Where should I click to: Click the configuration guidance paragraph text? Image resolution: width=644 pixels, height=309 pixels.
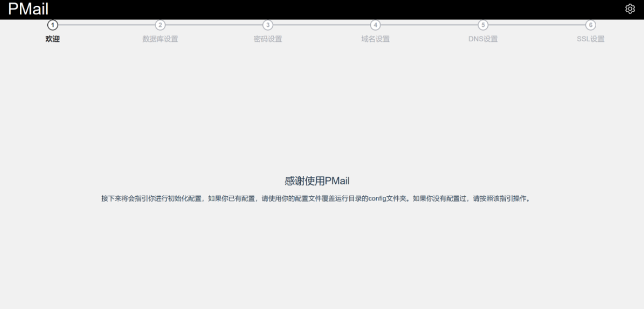click(316, 199)
